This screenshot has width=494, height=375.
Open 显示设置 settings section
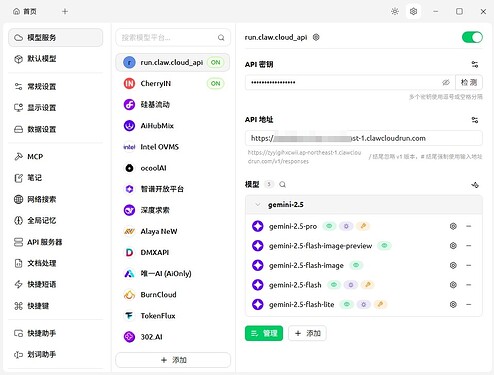[x=56, y=108]
